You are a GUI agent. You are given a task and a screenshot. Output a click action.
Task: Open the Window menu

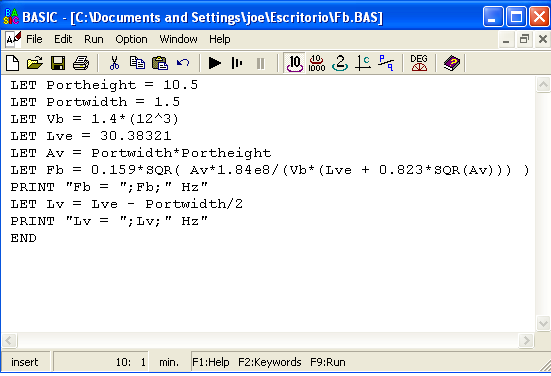pyautogui.click(x=179, y=39)
